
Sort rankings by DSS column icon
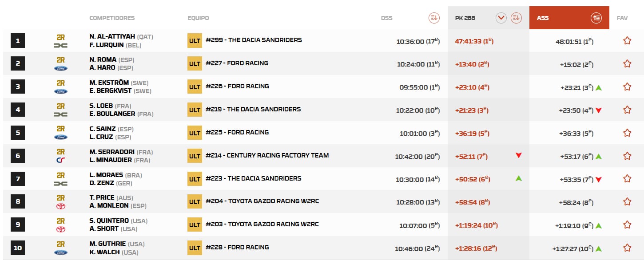(x=433, y=18)
